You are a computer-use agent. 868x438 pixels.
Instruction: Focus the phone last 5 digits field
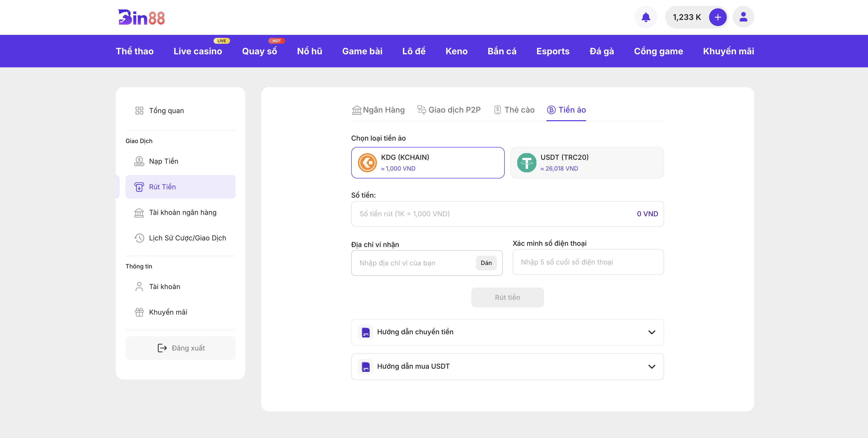pos(588,262)
